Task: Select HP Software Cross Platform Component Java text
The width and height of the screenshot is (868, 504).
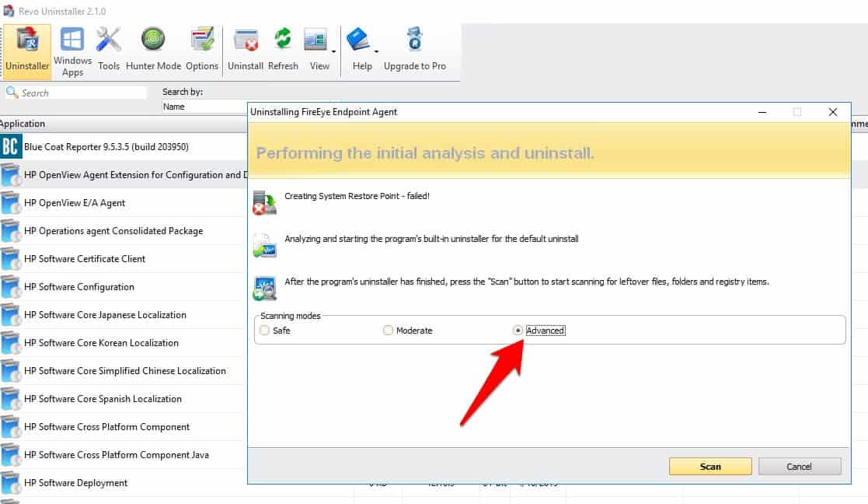Action: [117, 455]
